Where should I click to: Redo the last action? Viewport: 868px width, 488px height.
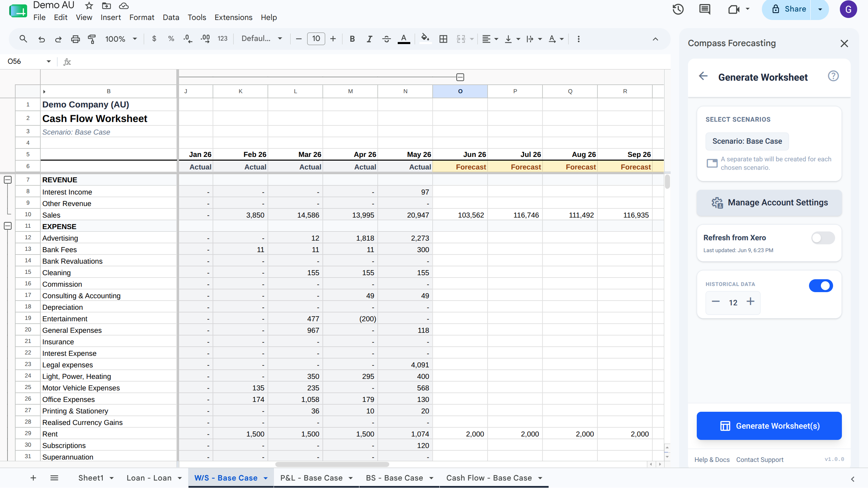click(58, 39)
